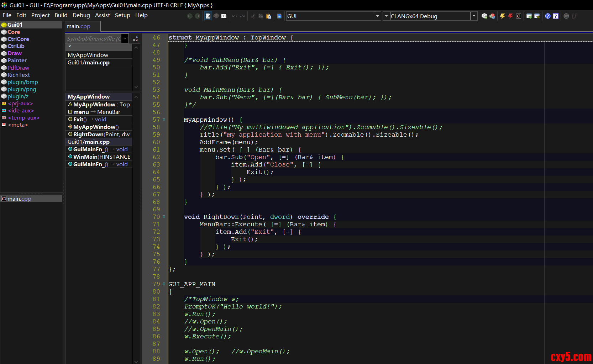Click the red lightning rebuild icon
Viewport: 593px width, 364px height.
pyautogui.click(x=510, y=16)
